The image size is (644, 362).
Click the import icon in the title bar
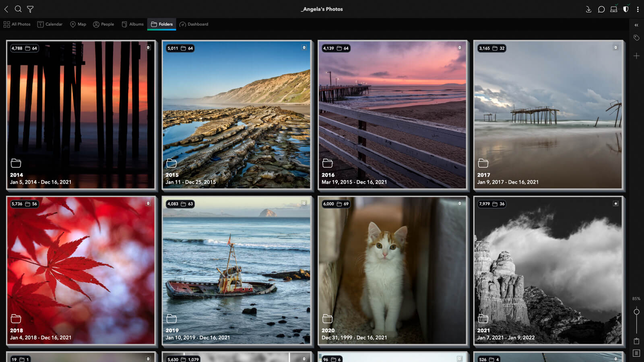click(588, 9)
